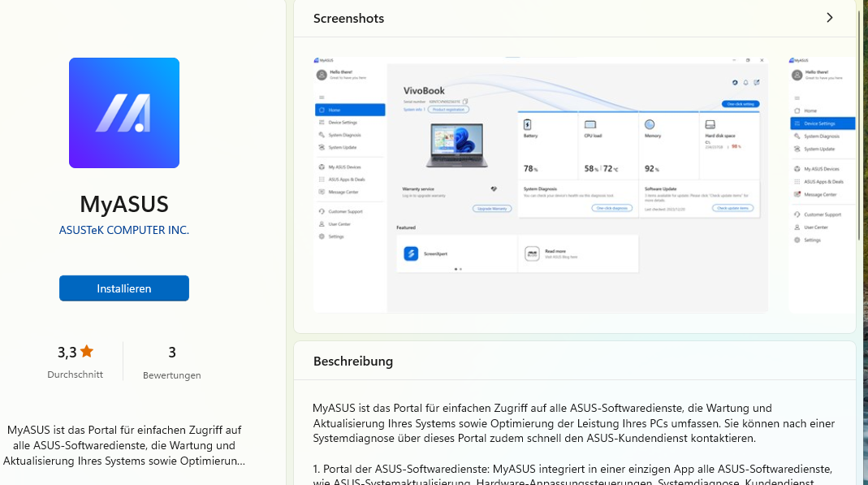Click the Beschreibung section heading

(353, 362)
